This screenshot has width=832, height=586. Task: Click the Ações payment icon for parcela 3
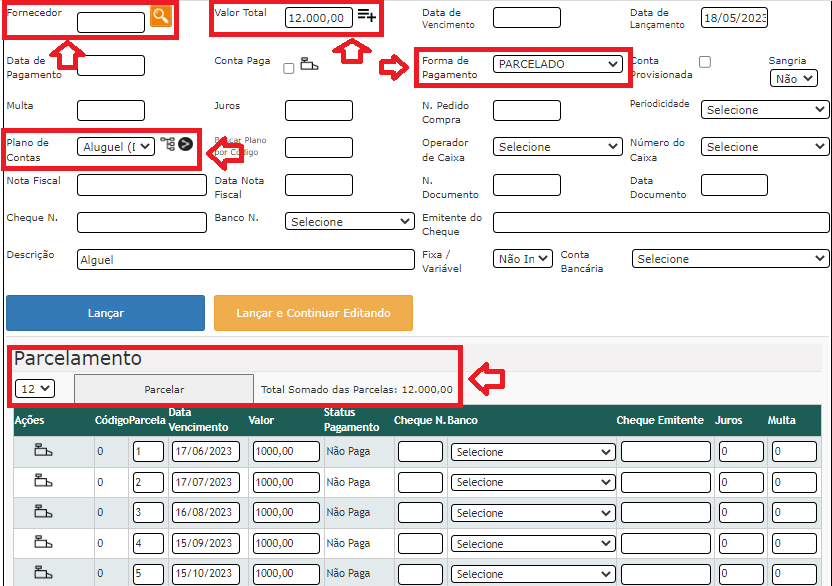click(43, 512)
